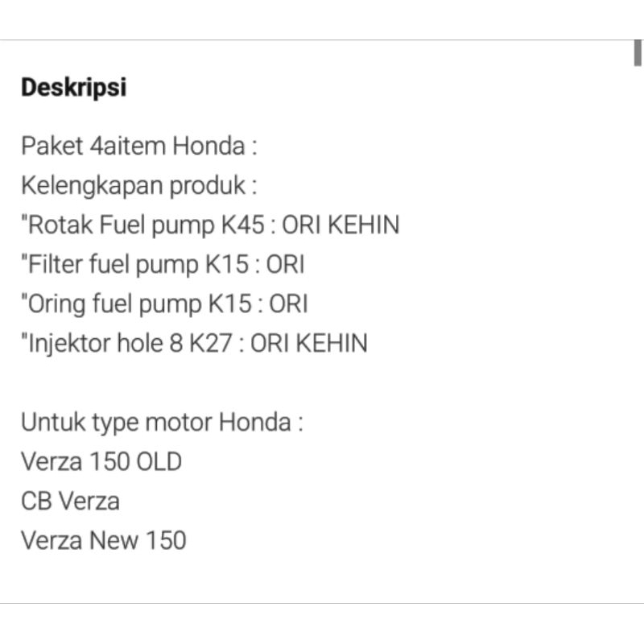Select the Injektor hole 8 K27 line
This screenshot has height=644, width=644.
pyautogui.click(x=194, y=344)
